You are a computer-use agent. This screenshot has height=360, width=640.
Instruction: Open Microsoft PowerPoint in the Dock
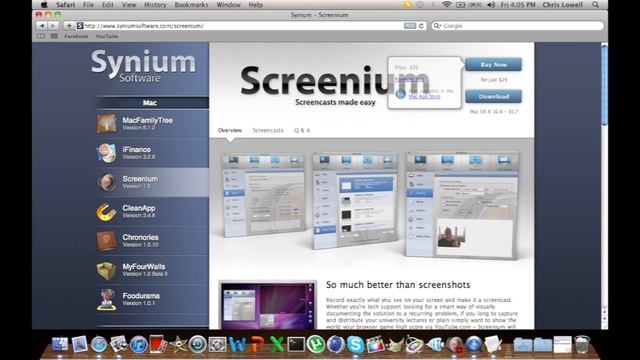(257, 344)
